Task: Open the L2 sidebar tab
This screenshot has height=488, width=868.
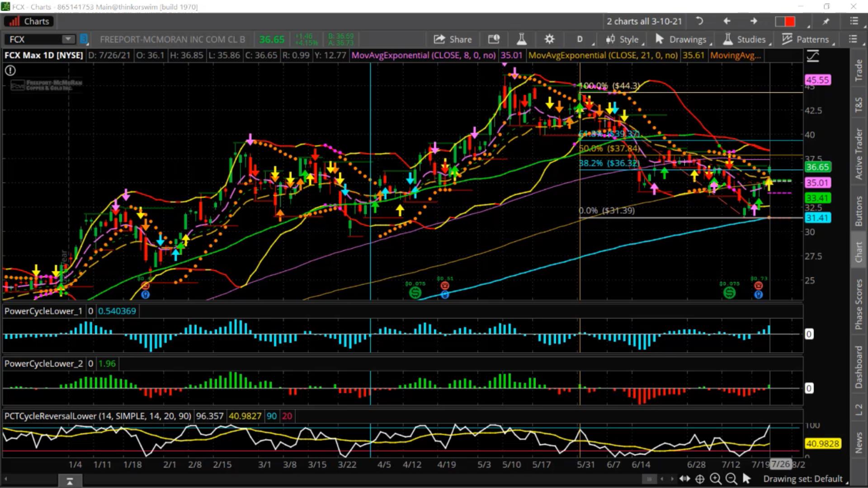Action: (x=858, y=409)
